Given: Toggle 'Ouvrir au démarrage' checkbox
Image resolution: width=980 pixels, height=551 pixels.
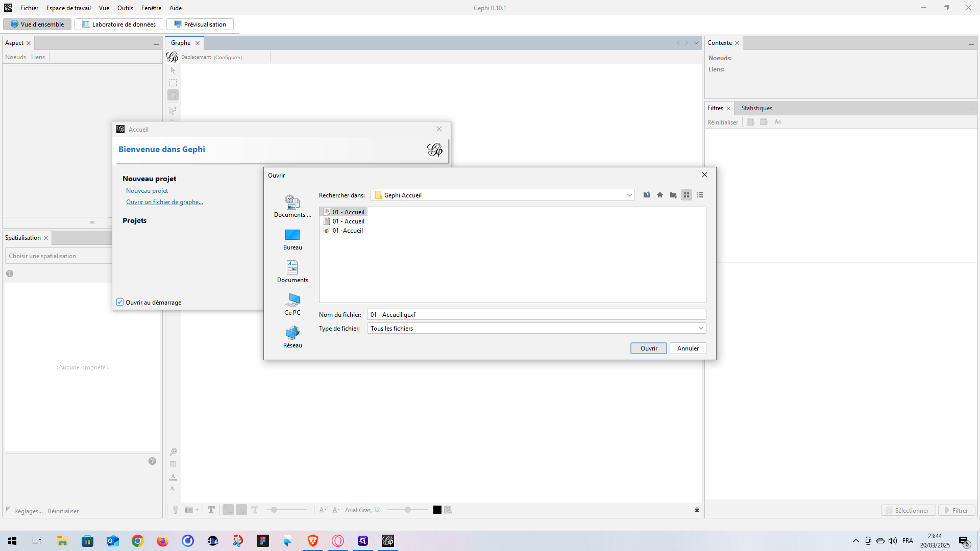Looking at the screenshot, I should point(120,302).
